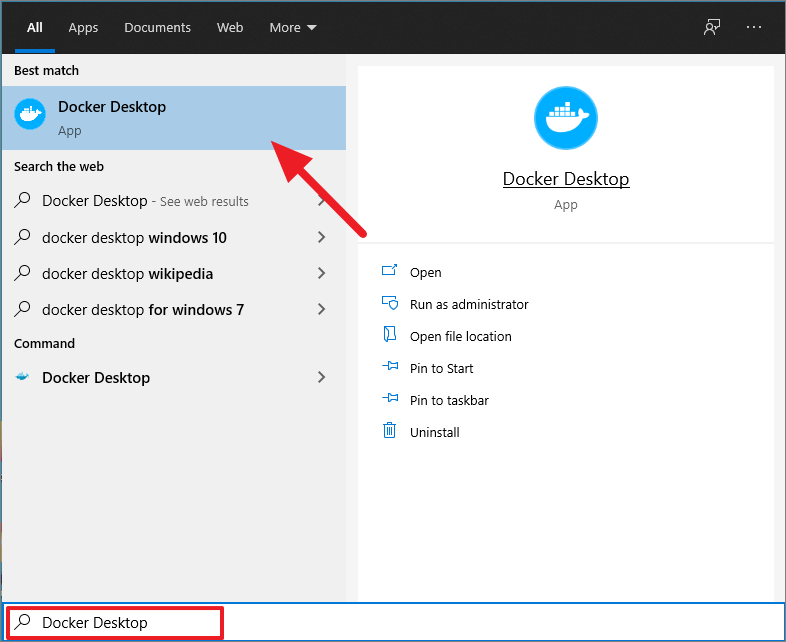786x642 pixels.
Task: Open the Docker Desktop best match result
Action: coord(174,118)
